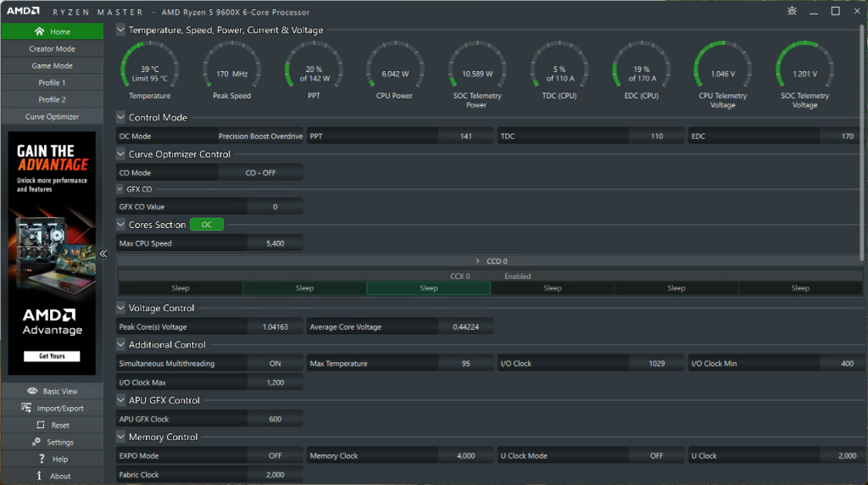This screenshot has height=485, width=868.
Task: Switch to Game Mode
Action: 52,65
